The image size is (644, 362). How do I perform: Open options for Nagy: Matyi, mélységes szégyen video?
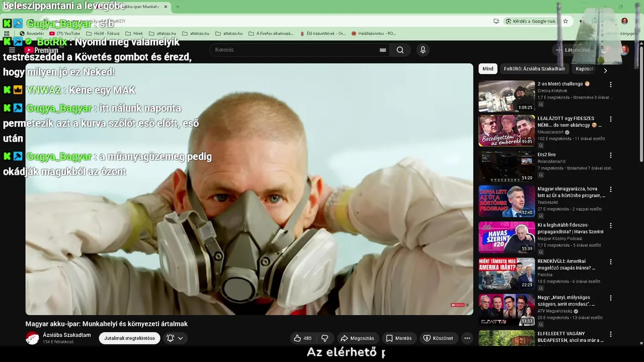(611, 298)
